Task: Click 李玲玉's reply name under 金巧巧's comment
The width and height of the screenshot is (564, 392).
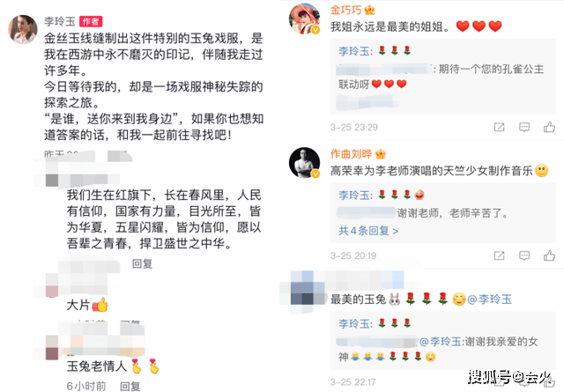Action: click(x=354, y=51)
